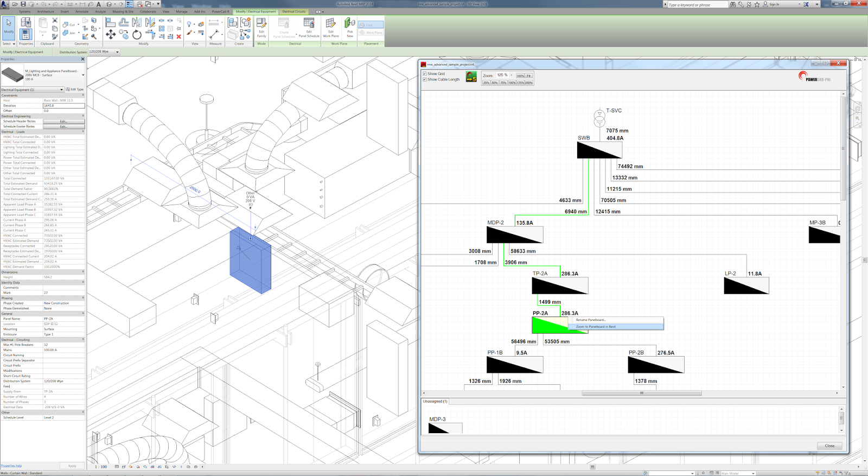Click the Edit Type button
Viewport: 868px width, 476px height.
[x=75, y=90]
